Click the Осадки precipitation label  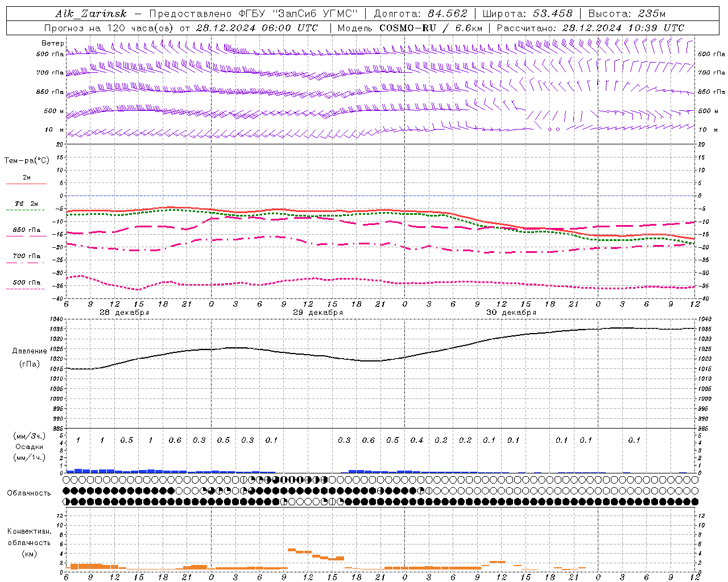(29, 447)
